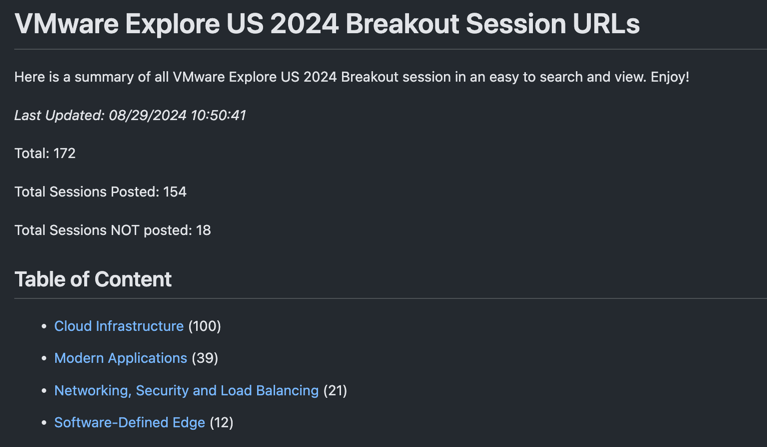
Task: Click the divider line under the page title
Action: [x=390, y=49]
